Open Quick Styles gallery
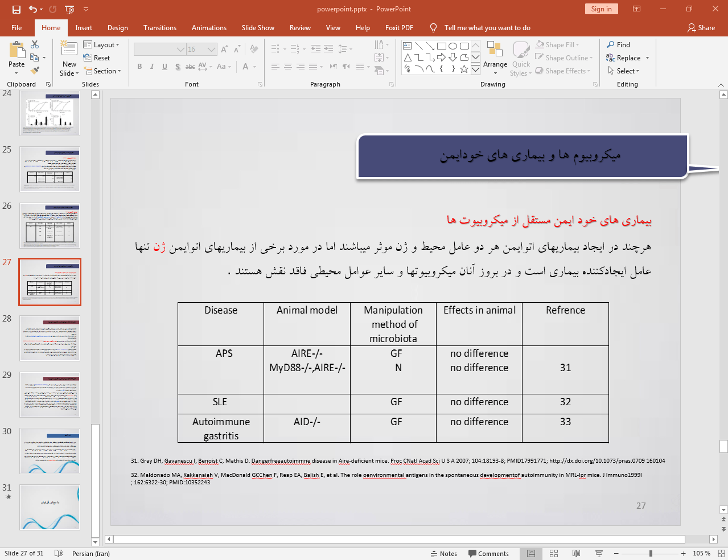728x560 pixels. tap(521, 59)
